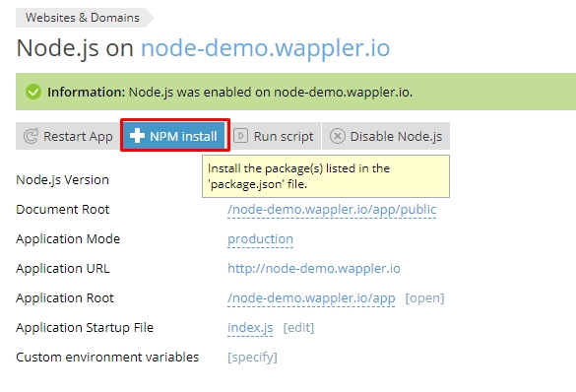This screenshot has height=392, width=576.
Task: Click the green checkmark information icon
Action: (33, 92)
